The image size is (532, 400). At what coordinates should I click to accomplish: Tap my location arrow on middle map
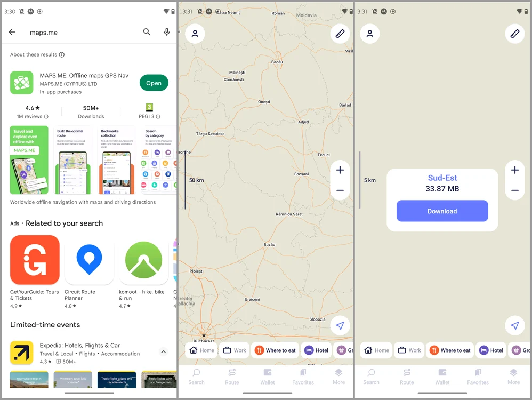[340, 326]
